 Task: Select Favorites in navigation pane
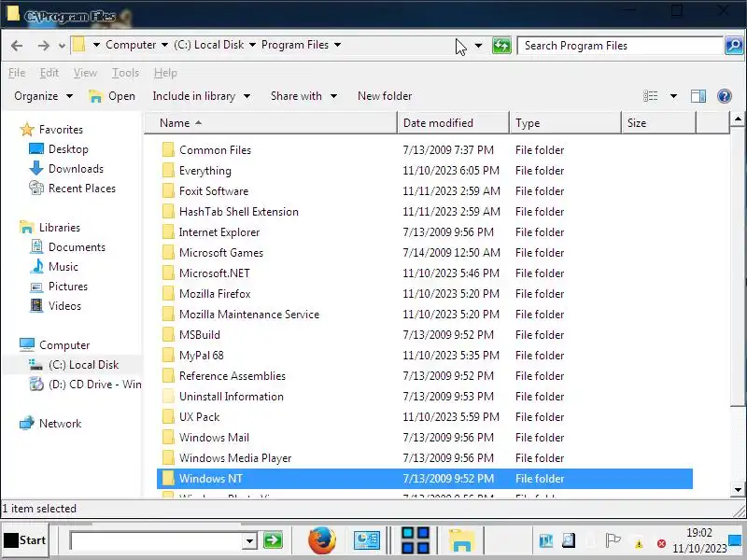click(51, 130)
